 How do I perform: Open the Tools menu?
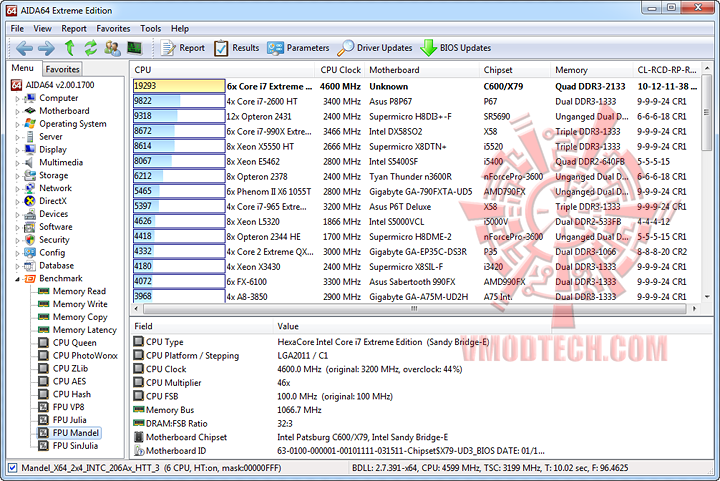tap(151, 28)
